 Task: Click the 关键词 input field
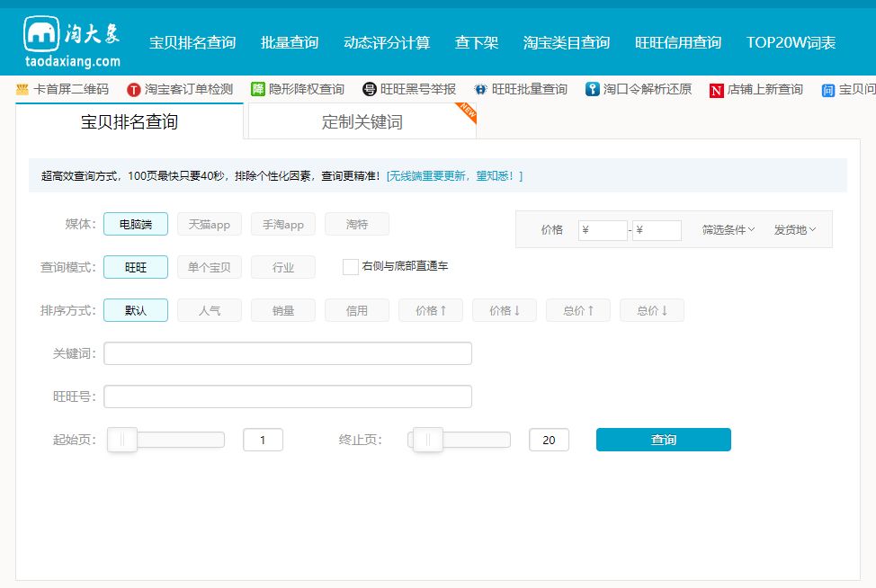(288, 353)
